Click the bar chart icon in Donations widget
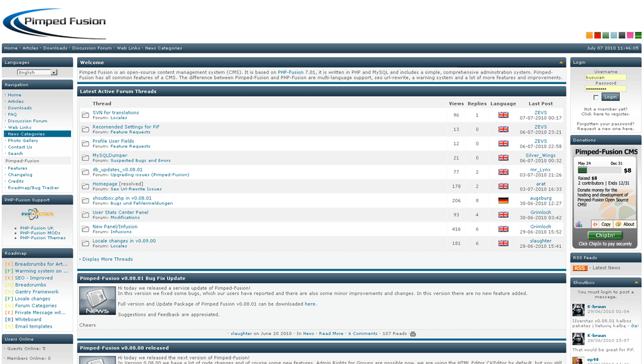This screenshot has width=643, height=364. [578, 224]
